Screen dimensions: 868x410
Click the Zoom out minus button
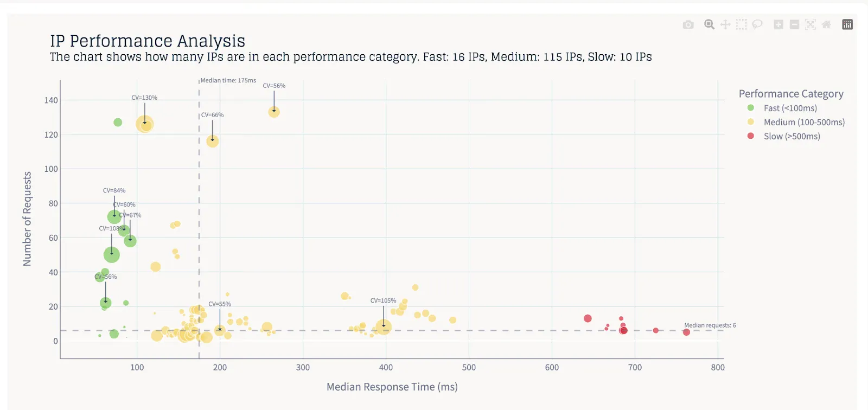[794, 24]
